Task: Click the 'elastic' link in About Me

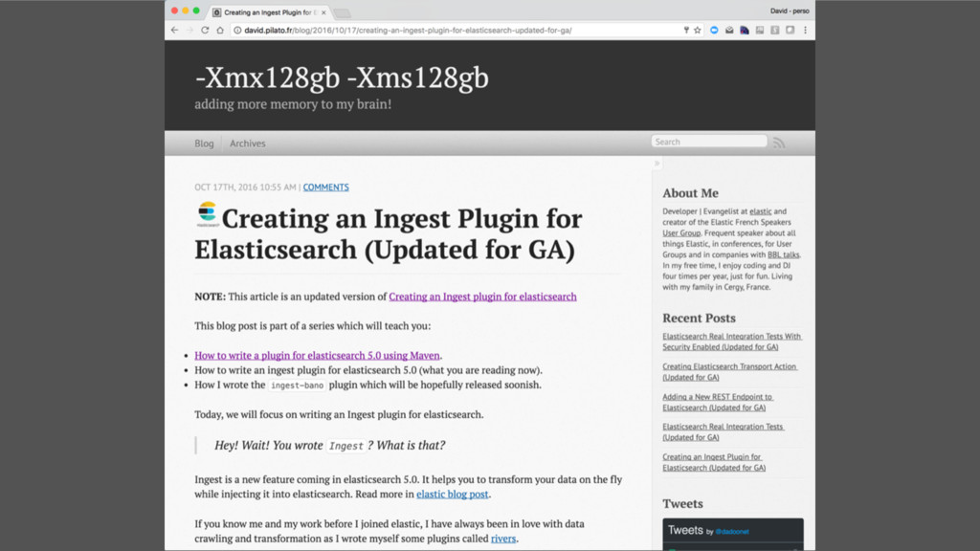Action: [x=760, y=211]
